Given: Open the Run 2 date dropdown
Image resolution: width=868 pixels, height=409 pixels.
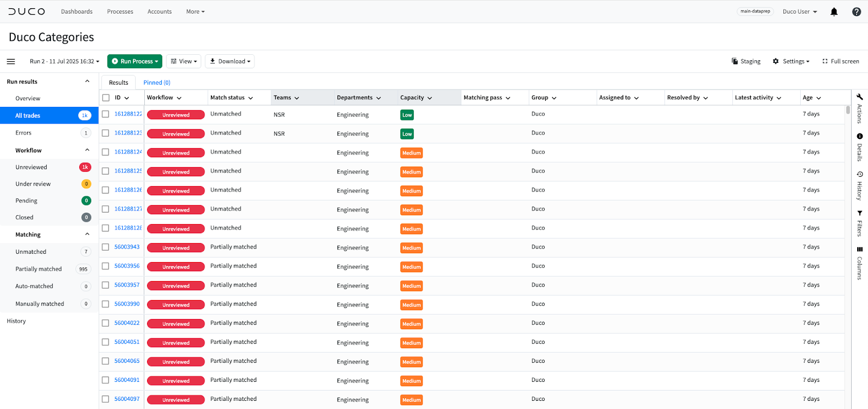Looking at the screenshot, I should coord(65,61).
